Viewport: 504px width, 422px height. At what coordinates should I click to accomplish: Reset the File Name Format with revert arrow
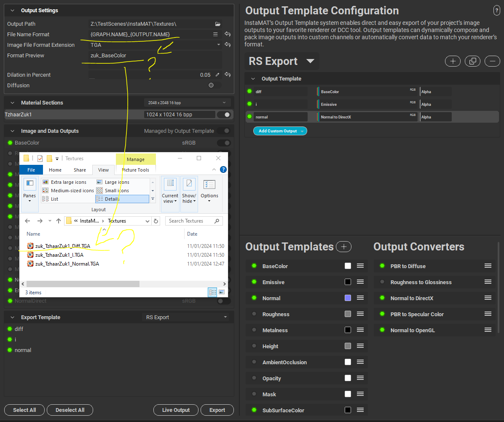[x=228, y=34]
